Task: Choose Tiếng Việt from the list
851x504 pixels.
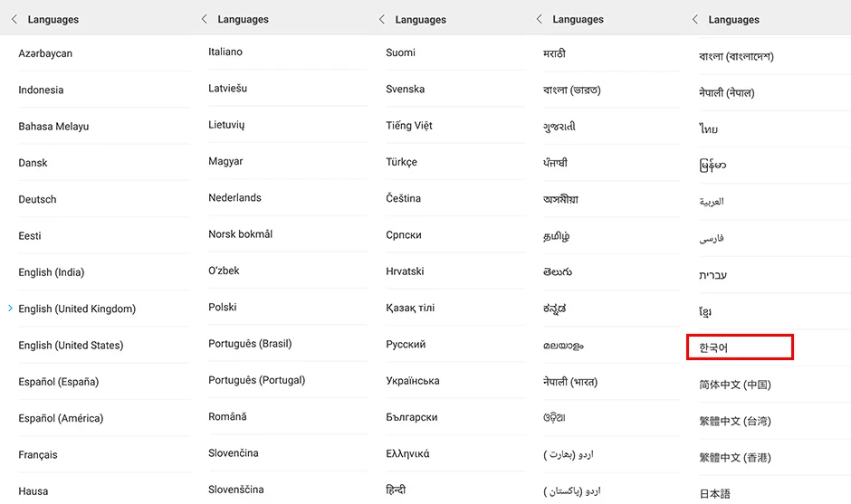Action: point(455,126)
